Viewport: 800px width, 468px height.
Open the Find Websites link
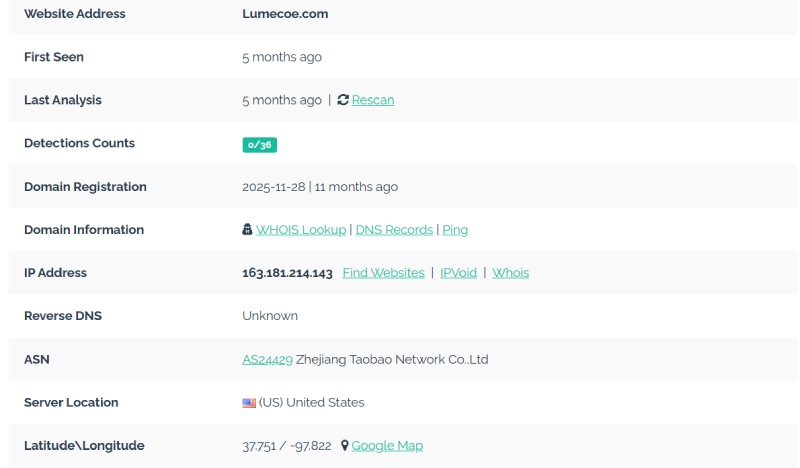384,273
